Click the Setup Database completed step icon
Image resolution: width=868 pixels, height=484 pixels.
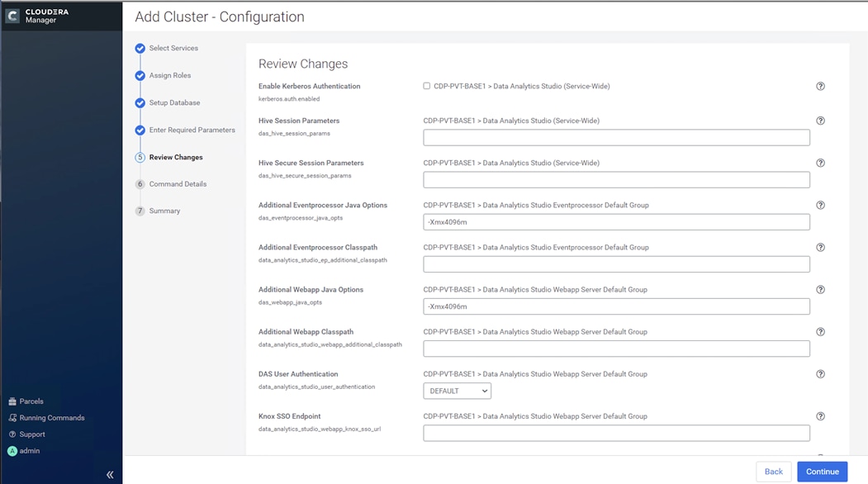click(x=140, y=102)
